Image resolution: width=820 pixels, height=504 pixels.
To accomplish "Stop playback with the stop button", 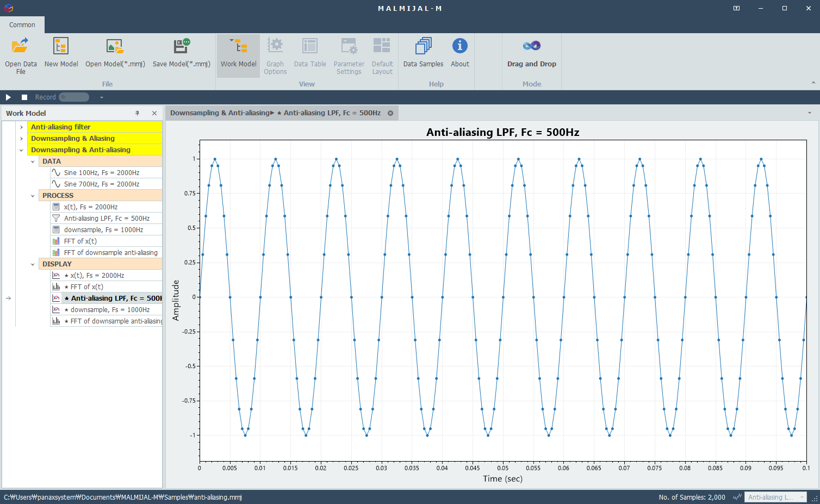I will [24, 97].
